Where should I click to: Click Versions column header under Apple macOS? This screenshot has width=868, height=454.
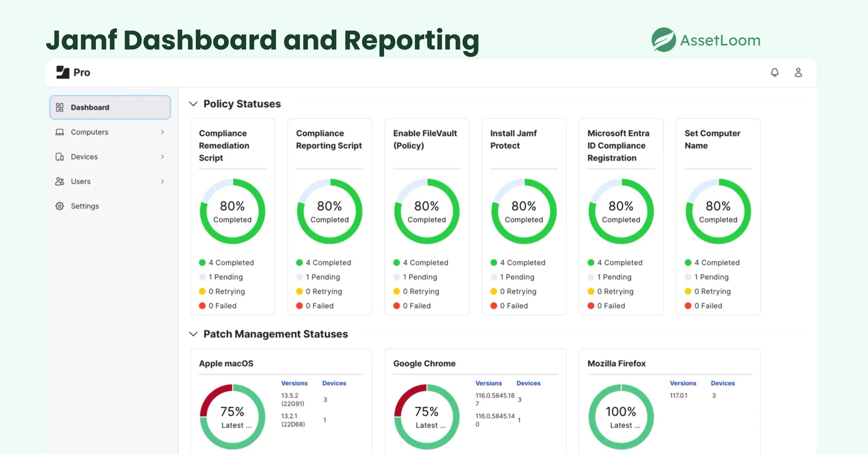click(294, 383)
